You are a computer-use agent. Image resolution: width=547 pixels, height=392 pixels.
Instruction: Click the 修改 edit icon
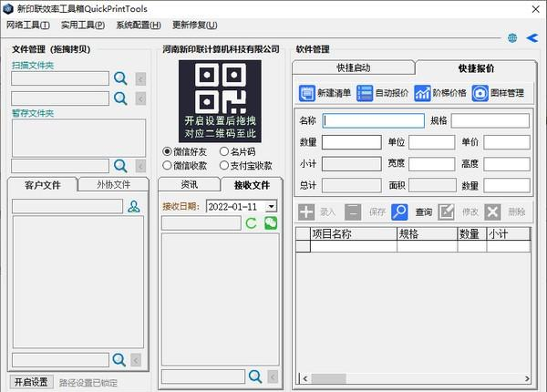(446, 212)
